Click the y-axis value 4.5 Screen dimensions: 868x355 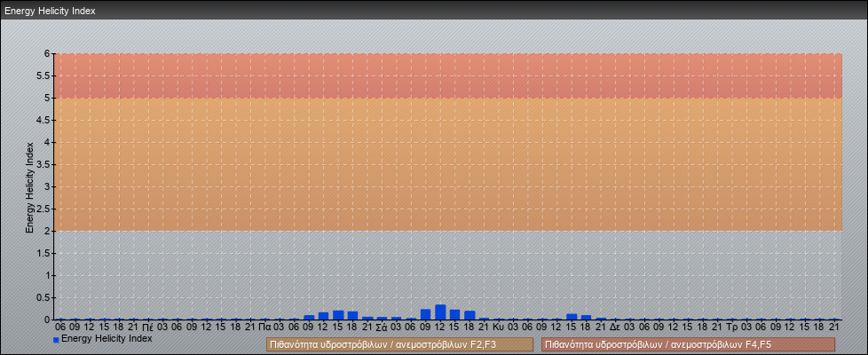pos(43,120)
